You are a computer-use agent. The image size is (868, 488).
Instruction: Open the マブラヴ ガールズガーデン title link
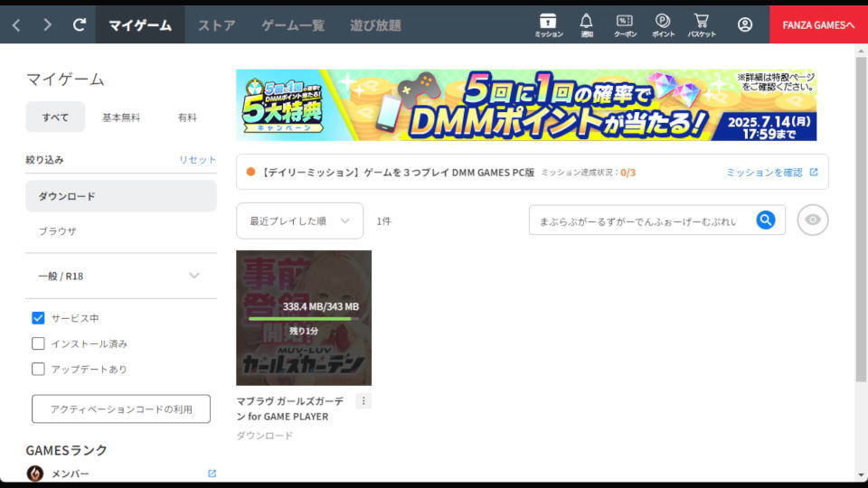[x=289, y=408]
